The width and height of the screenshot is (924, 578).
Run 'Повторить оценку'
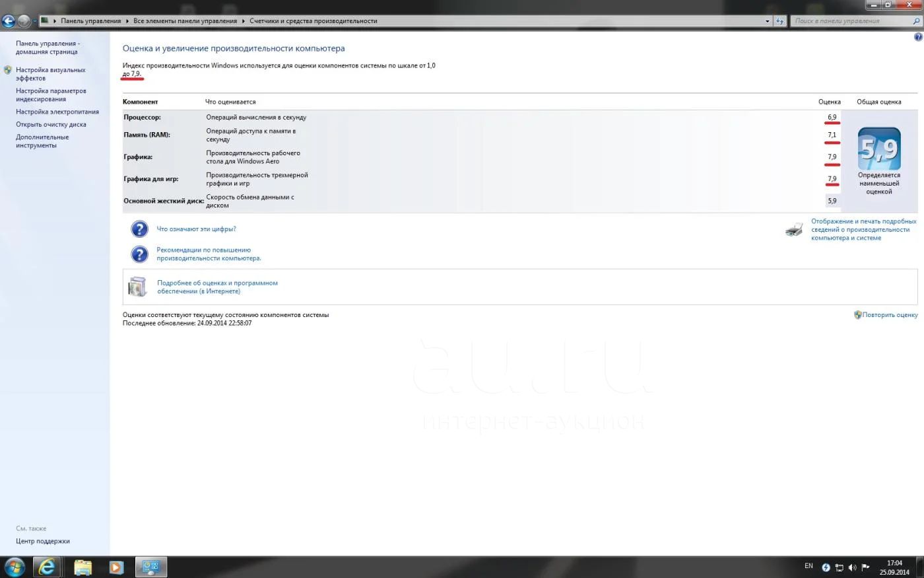coord(890,315)
